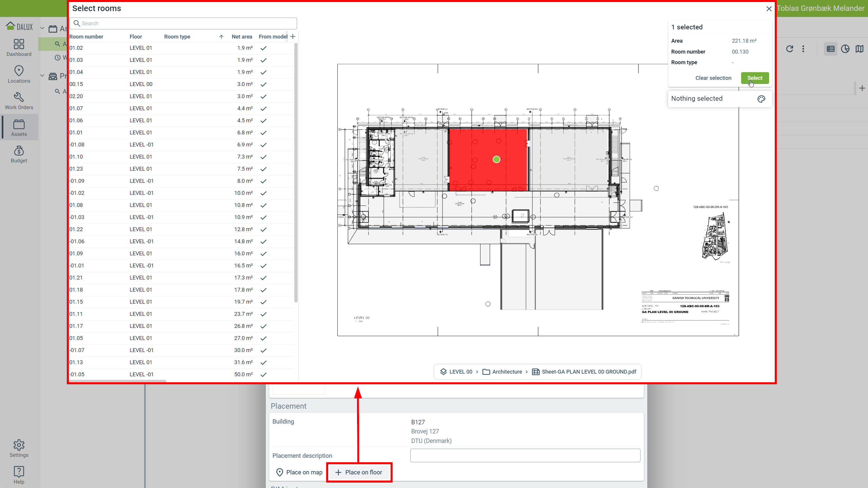The image size is (868, 488).
Task: Click the Clear selection link
Action: point(713,78)
